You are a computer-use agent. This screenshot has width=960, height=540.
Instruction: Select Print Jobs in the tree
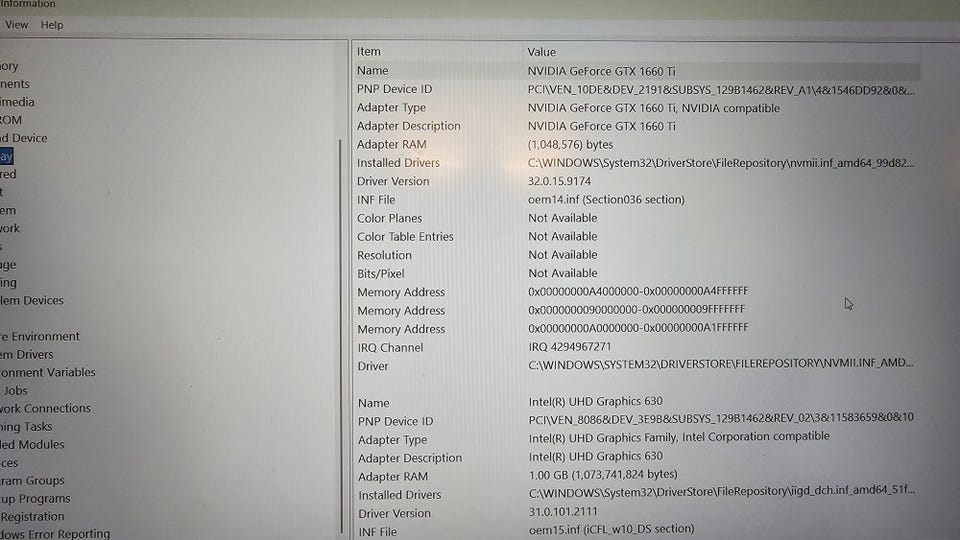coord(15,390)
